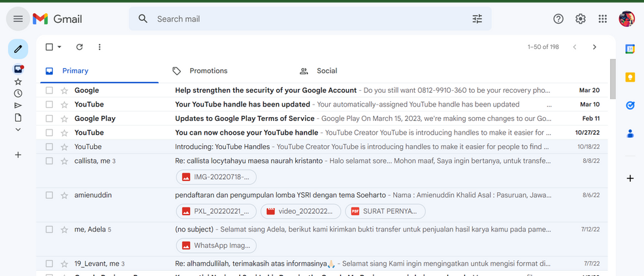Open Contacts side panel

pos(630,133)
